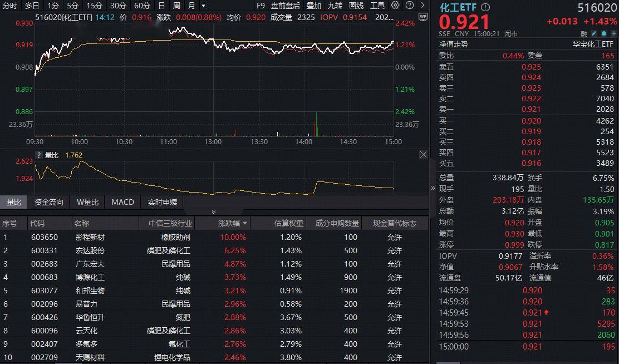
Task: Select 宏达股份 stock row
Action: 214,250
